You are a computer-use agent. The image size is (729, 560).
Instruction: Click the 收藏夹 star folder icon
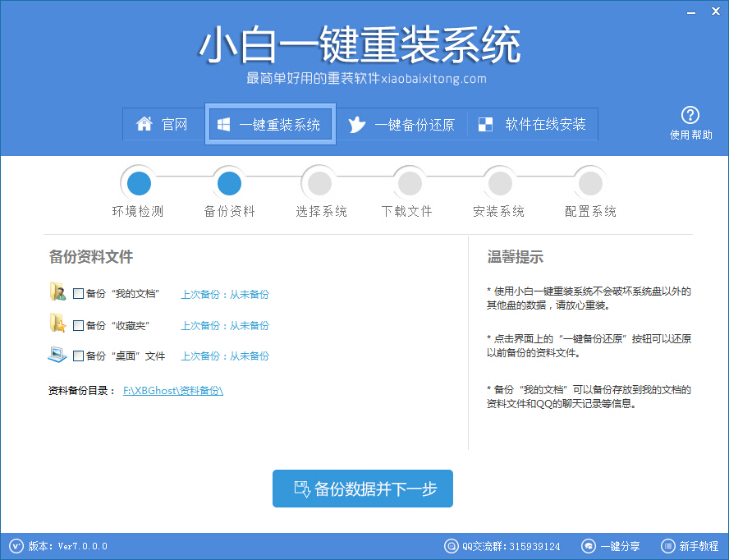tap(58, 324)
